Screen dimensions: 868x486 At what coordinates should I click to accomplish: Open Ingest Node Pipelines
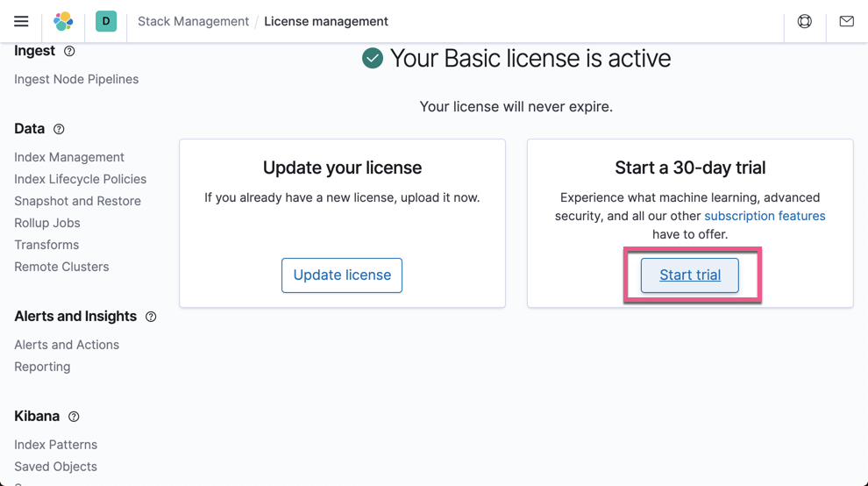(x=76, y=79)
